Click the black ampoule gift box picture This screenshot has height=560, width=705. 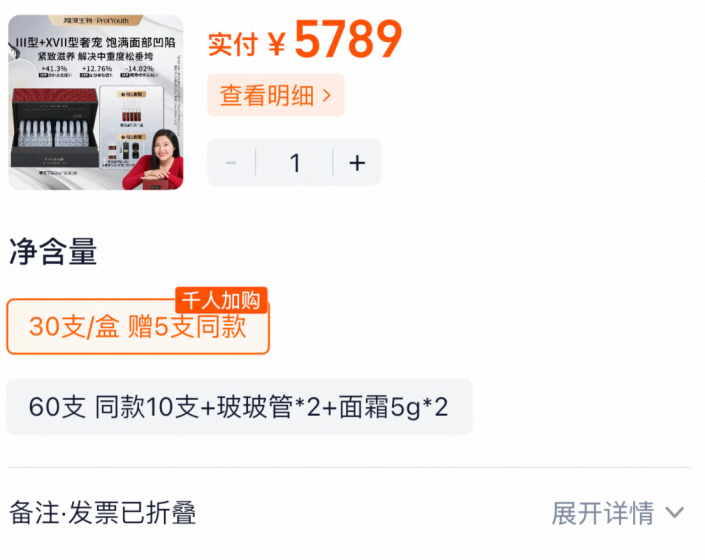coord(54,127)
